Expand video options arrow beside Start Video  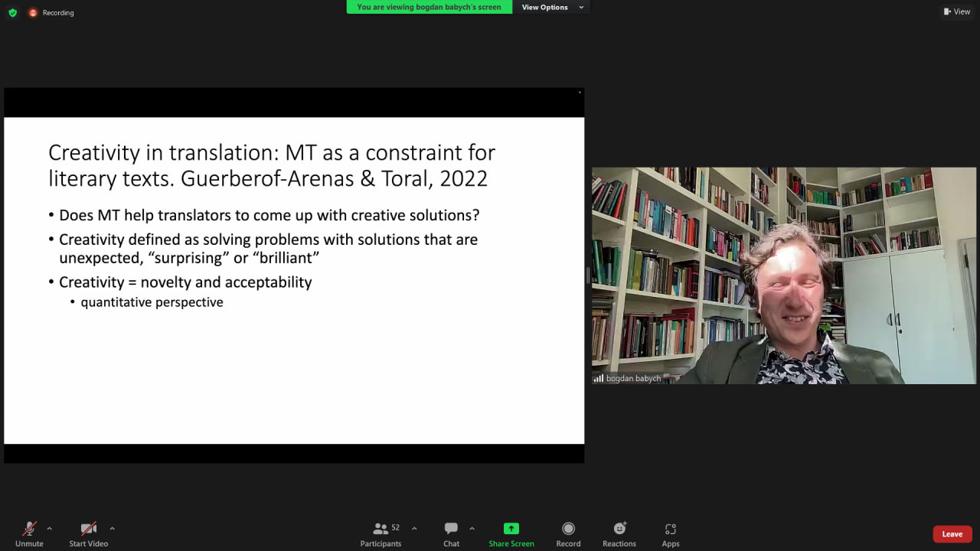(112, 528)
